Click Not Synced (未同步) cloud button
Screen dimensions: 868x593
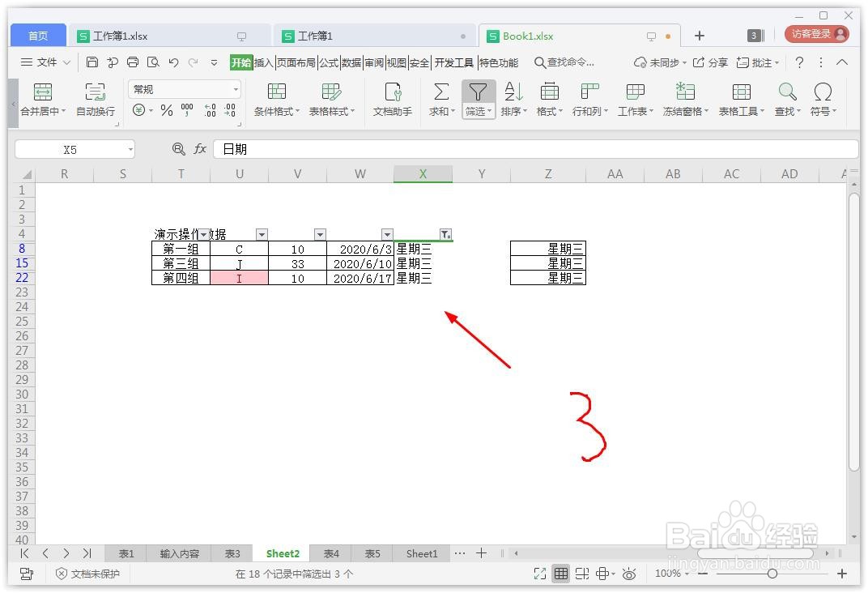pyautogui.click(x=660, y=62)
